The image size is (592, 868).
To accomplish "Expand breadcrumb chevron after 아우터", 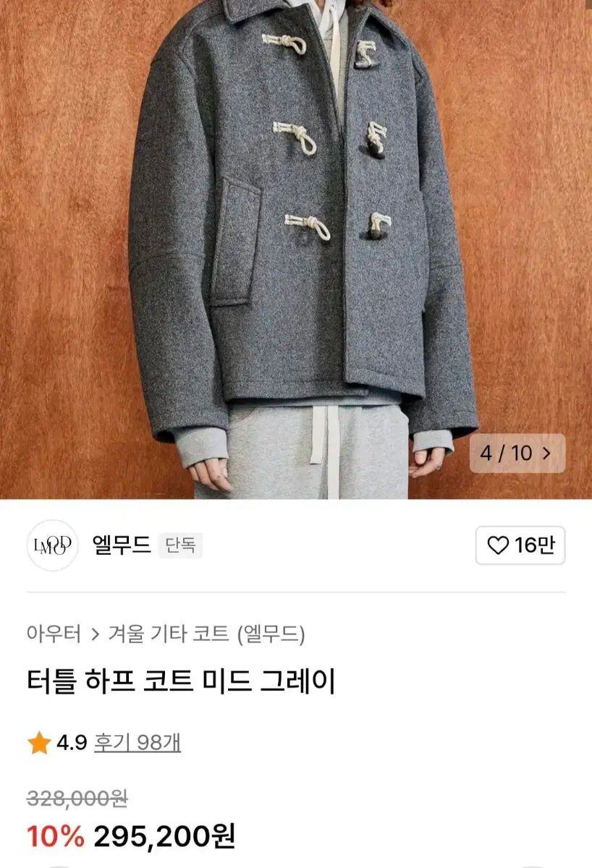I will tap(95, 635).
